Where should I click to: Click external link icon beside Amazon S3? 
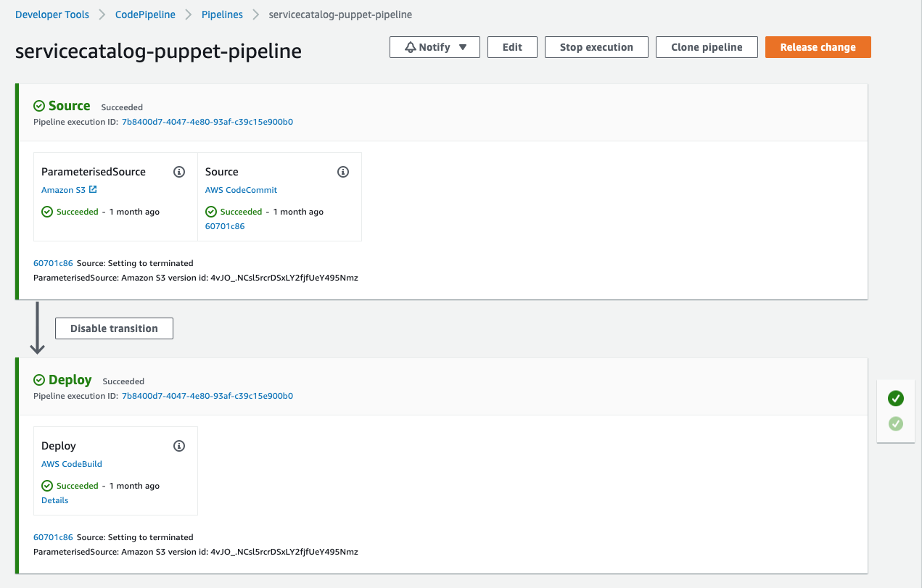[x=93, y=190]
